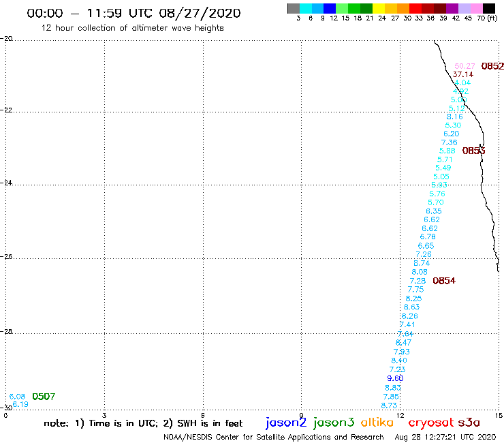Click the yellow swatch in the color scale

tap(379, 8)
